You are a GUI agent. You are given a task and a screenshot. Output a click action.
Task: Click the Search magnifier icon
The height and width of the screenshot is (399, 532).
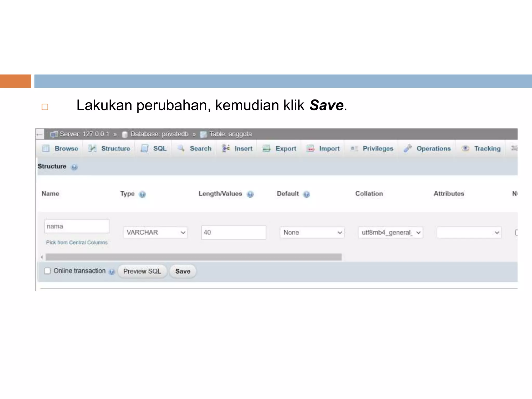(181, 148)
